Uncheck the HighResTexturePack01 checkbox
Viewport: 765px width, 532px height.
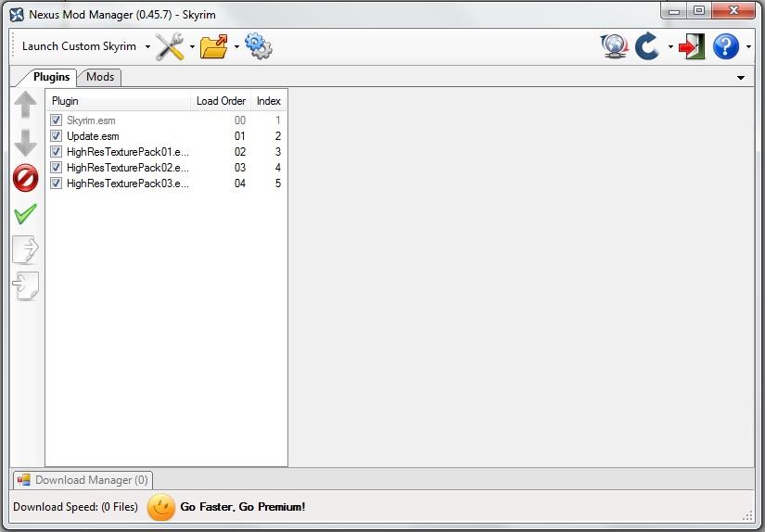click(x=57, y=152)
